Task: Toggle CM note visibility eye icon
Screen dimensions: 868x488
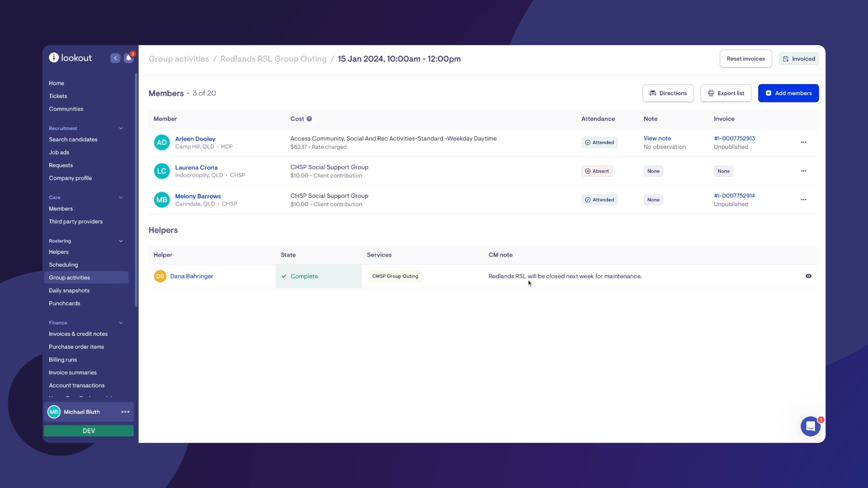Action: [x=808, y=276]
